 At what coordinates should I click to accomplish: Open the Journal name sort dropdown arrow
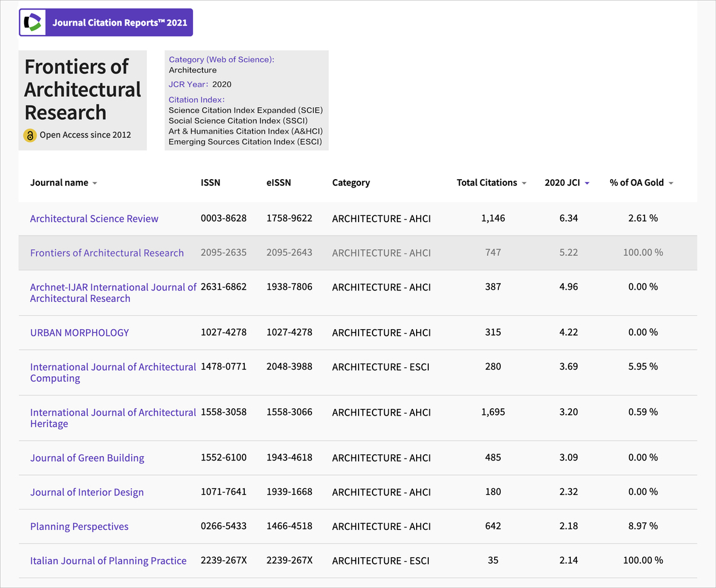pyautogui.click(x=95, y=183)
